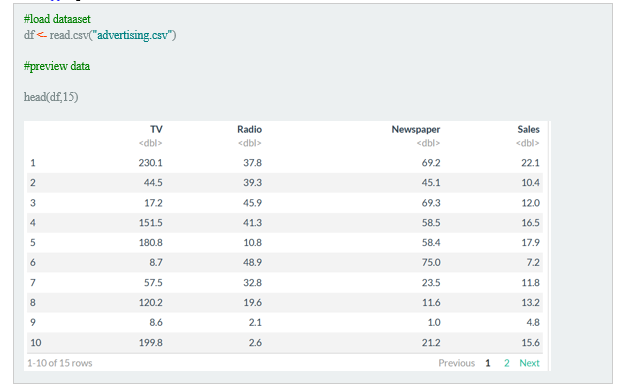
Task: Click the '1-10 of 15 rows' status text
Action: [x=60, y=363]
